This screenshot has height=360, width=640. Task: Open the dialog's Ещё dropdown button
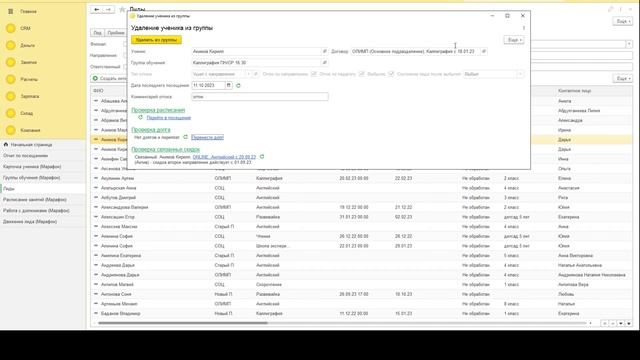point(513,40)
